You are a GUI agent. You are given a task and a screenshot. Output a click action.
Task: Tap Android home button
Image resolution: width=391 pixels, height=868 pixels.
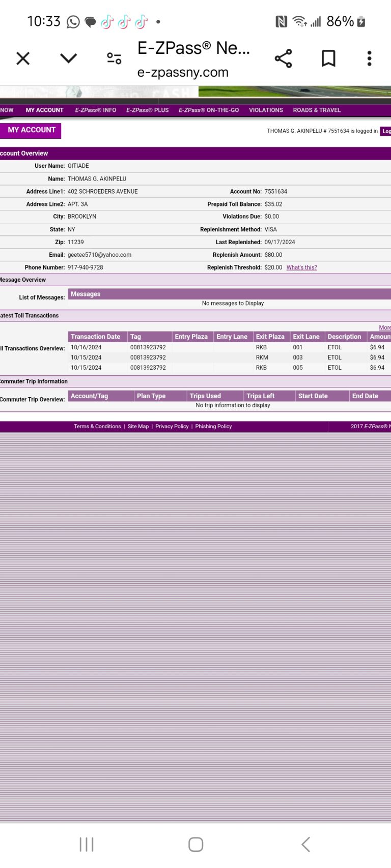point(195,845)
